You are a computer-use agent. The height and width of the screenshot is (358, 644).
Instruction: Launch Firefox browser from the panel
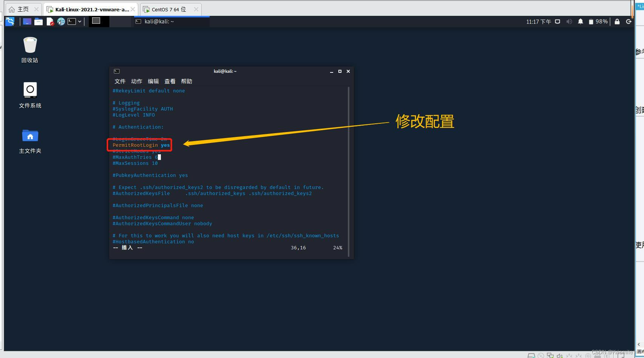click(x=61, y=22)
